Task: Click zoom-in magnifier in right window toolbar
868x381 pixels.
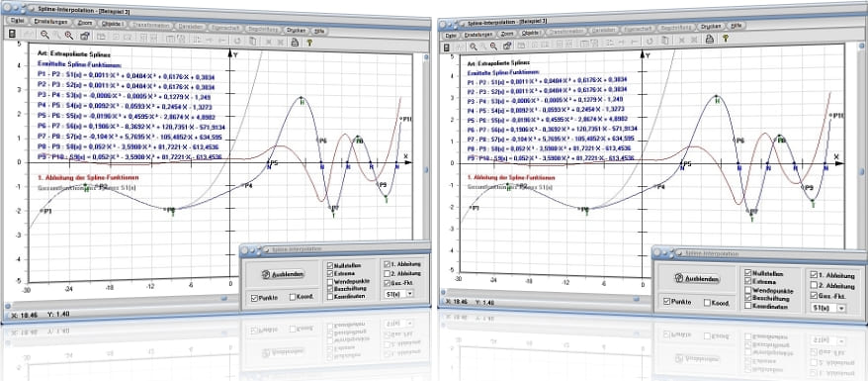Action: pos(474,47)
